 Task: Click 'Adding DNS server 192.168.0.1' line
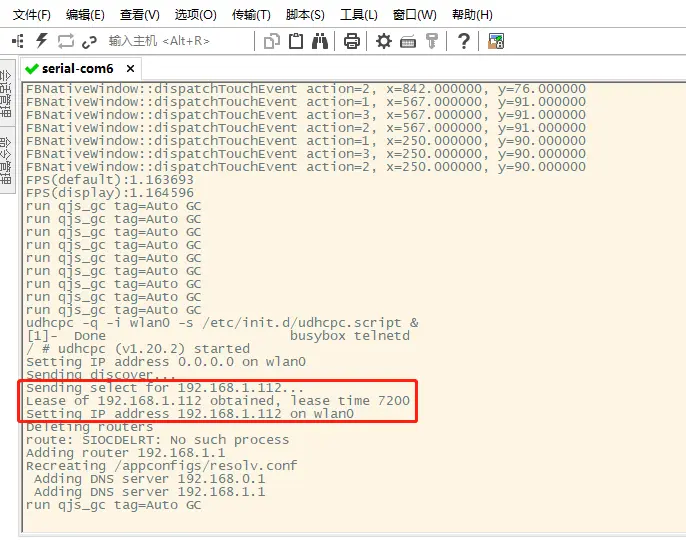coord(150,479)
